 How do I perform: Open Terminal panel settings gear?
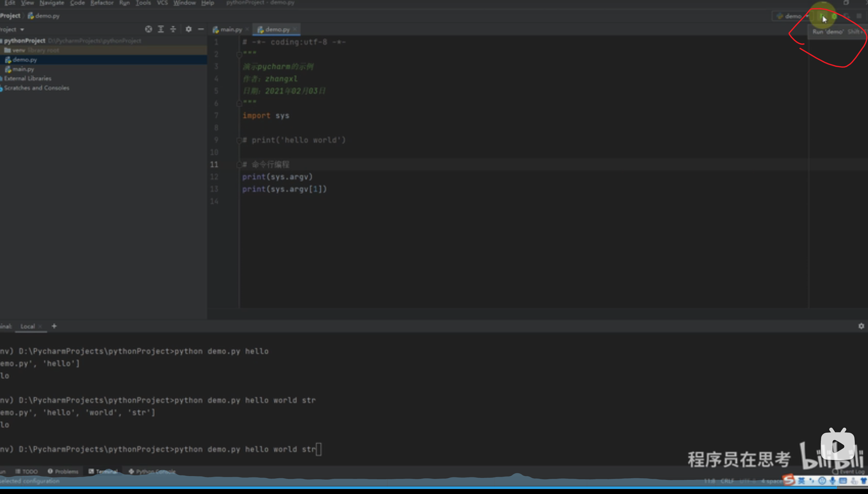click(861, 326)
